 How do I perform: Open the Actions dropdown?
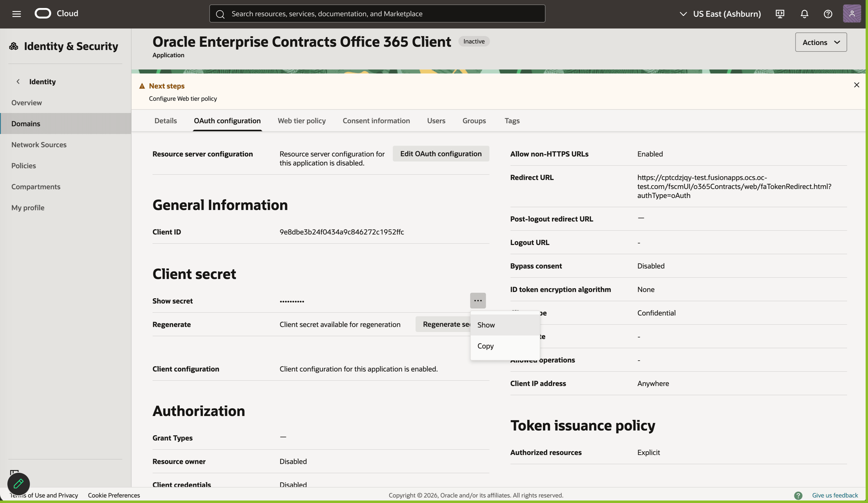pyautogui.click(x=821, y=42)
